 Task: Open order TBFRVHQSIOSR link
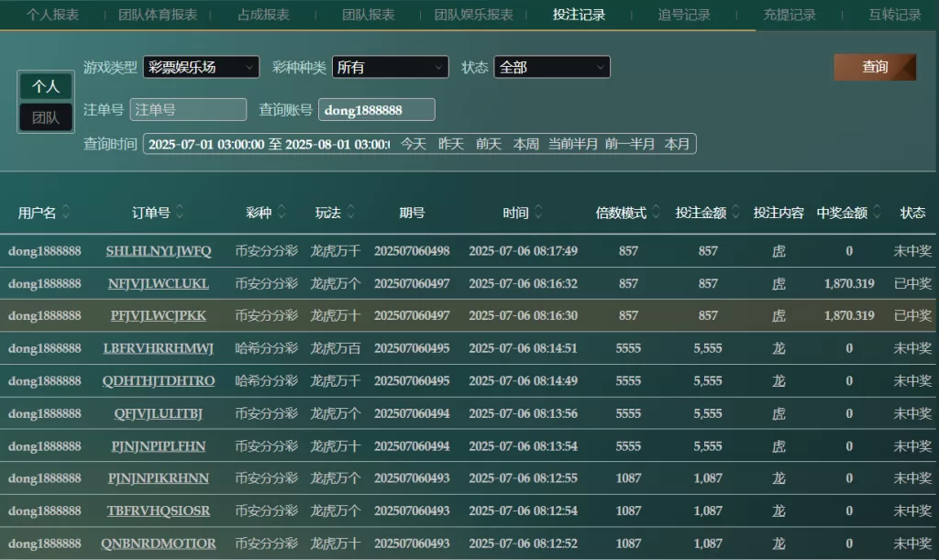tap(159, 511)
